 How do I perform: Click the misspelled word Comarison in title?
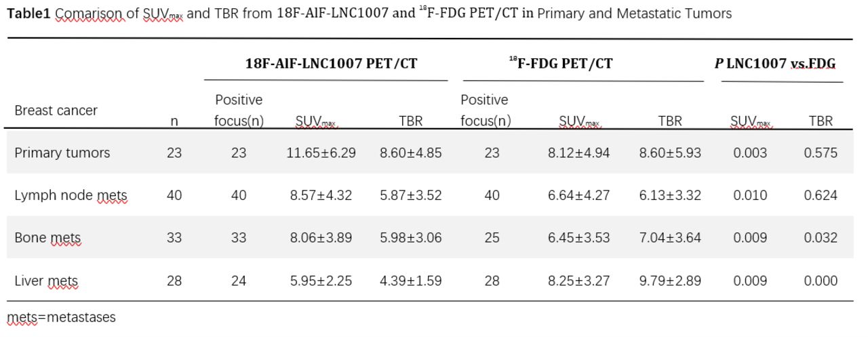[90, 14]
